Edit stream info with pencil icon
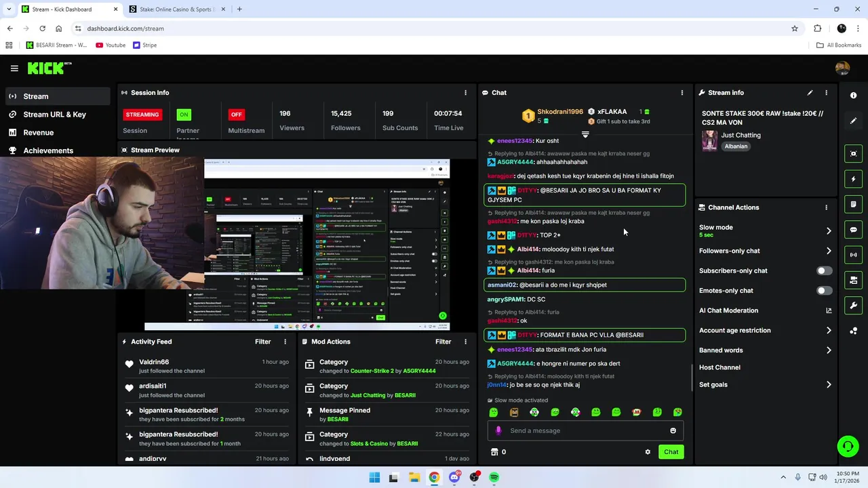This screenshot has width=868, height=488. 810,93
